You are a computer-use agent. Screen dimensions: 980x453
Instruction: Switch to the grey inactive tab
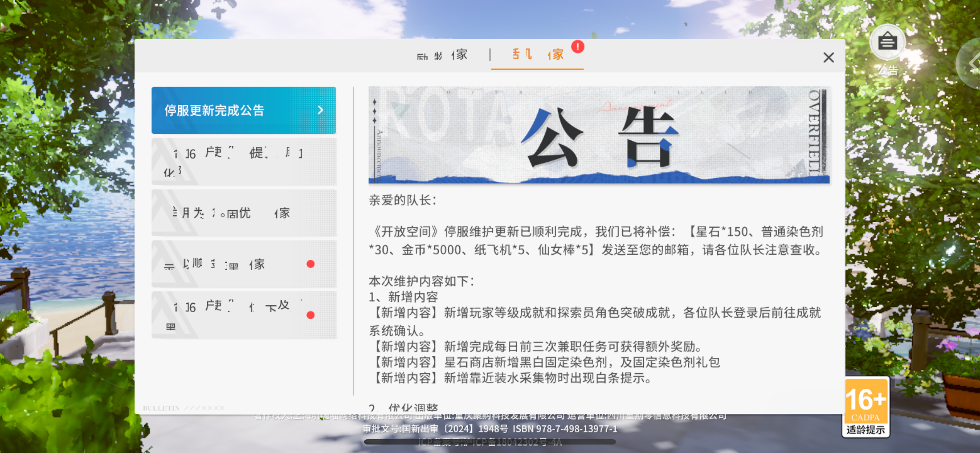[441, 55]
